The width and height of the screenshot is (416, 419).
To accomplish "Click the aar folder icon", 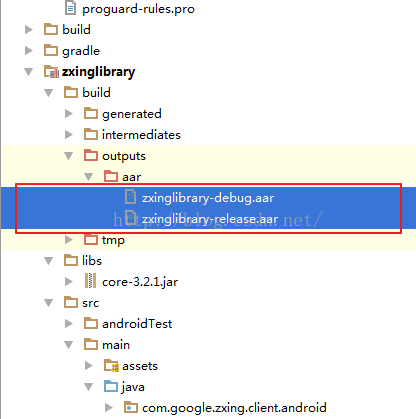I will coord(111,176).
